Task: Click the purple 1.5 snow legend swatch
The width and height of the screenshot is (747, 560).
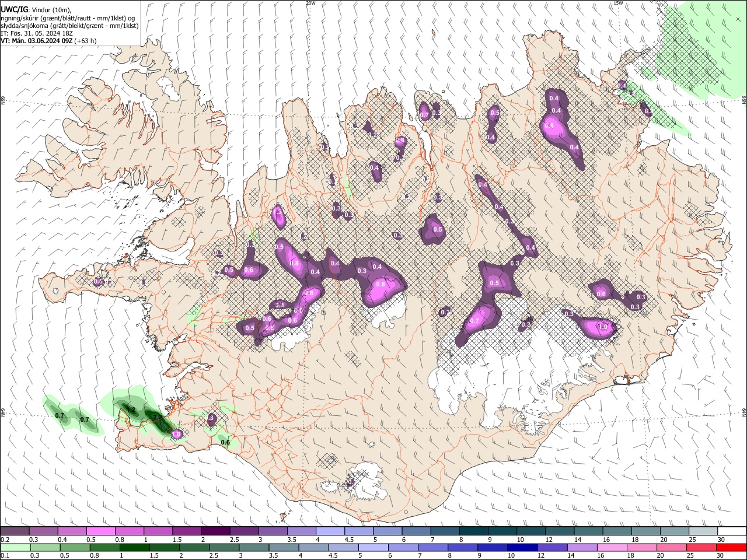Action: point(186,531)
